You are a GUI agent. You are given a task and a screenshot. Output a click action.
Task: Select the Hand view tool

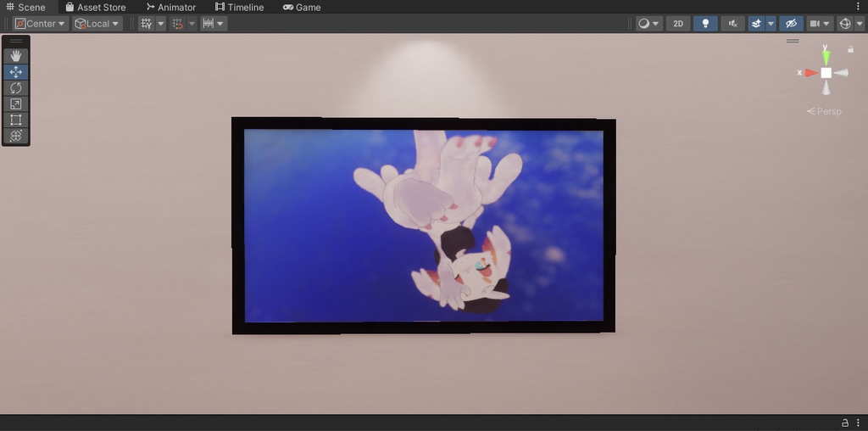click(15, 56)
